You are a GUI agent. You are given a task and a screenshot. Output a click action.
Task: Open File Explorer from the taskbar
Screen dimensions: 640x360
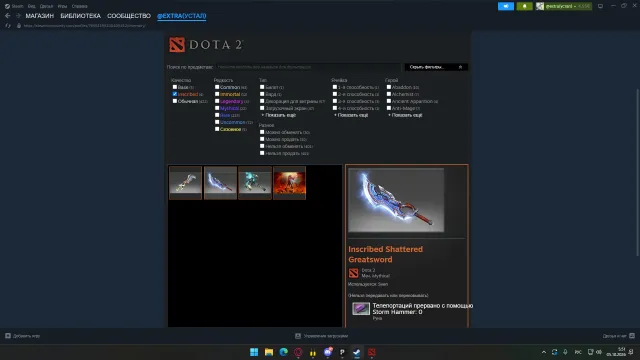coord(269,352)
